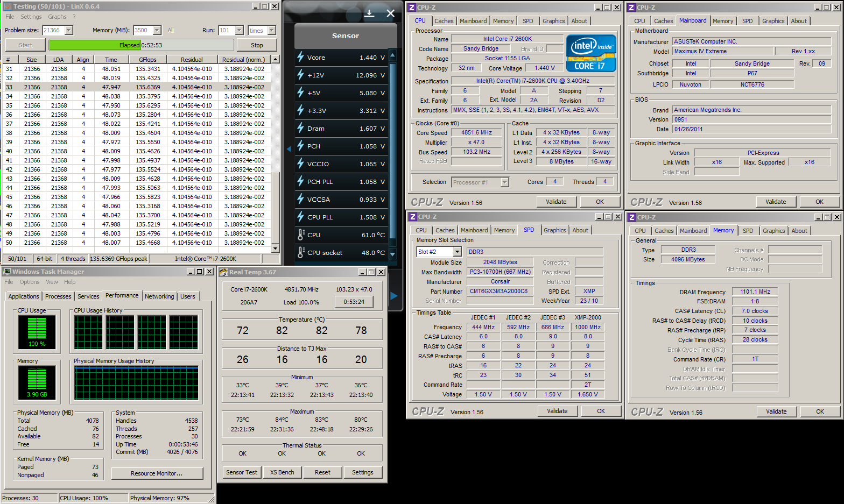The height and width of the screenshot is (504, 844).
Task: Open the Run count dropdown in LinX
Action: (240, 30)
